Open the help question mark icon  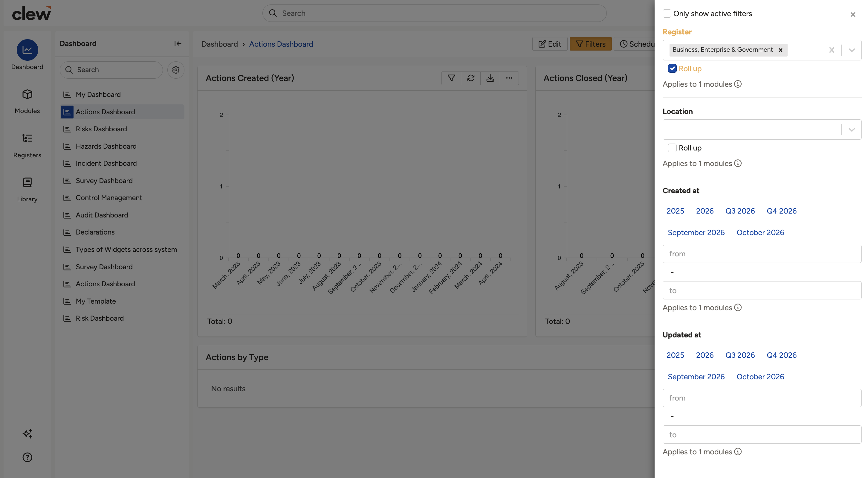pos(27,457)
